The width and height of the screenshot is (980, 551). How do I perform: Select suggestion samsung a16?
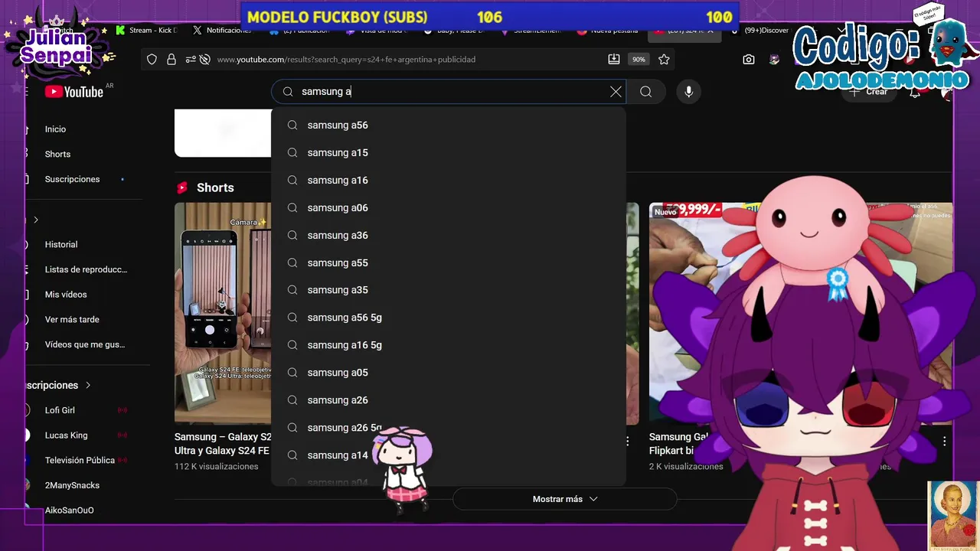click(x=449, y=181)
